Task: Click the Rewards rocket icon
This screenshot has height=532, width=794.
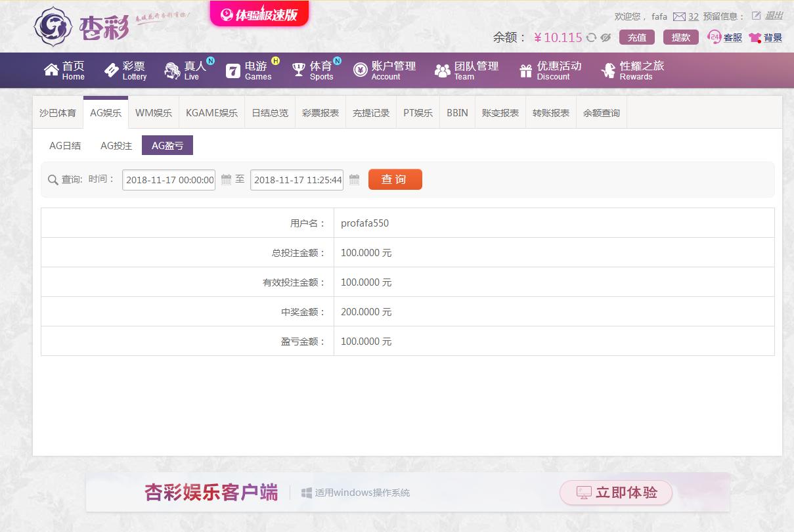Action: [x=608, y=70]
